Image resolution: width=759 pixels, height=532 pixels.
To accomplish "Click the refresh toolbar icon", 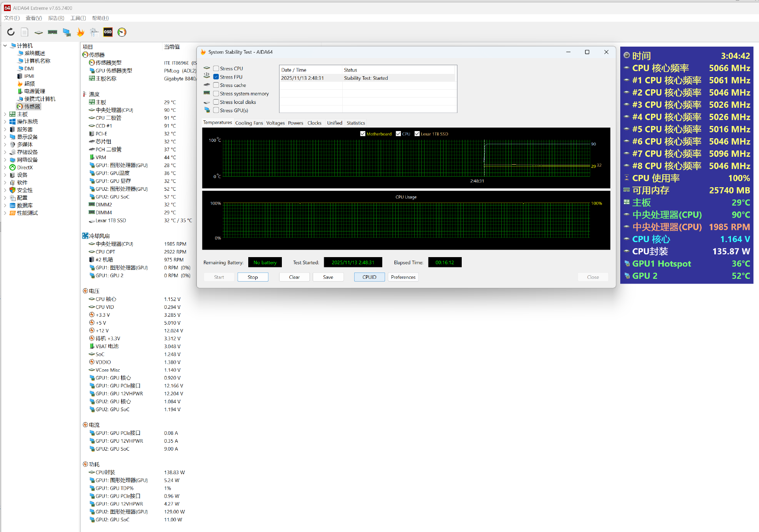I will [x=11, y=32].
